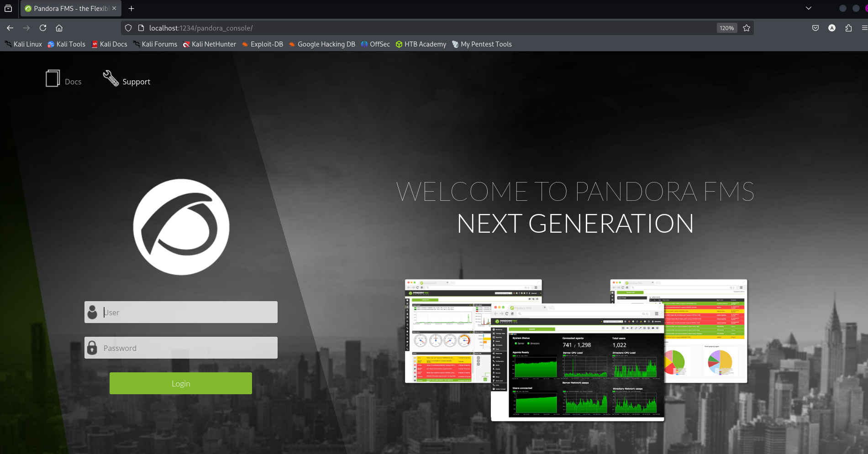Open the Docs page icon

[53, 78]
